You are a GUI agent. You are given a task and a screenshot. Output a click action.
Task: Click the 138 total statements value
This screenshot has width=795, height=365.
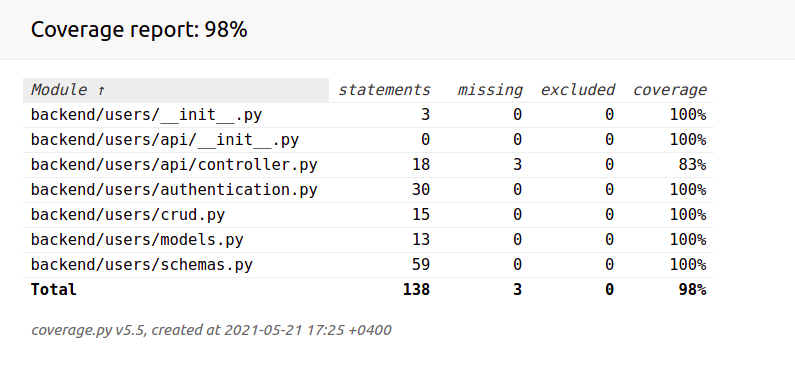tap(416, 289)
